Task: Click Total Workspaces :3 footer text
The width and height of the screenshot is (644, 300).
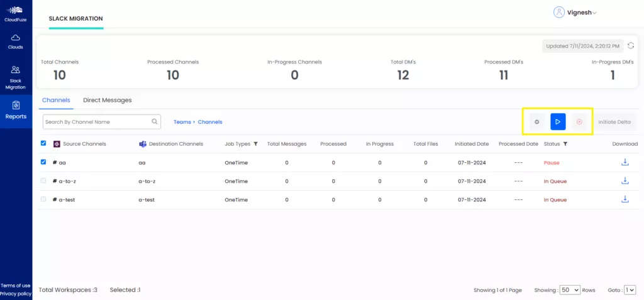Action: [68, 290]
